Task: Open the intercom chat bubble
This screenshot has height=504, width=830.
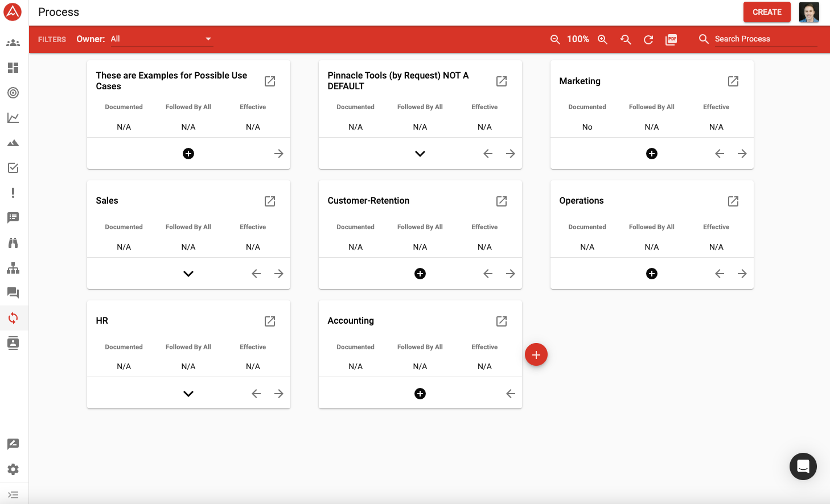Action: (x=803, y=466)
